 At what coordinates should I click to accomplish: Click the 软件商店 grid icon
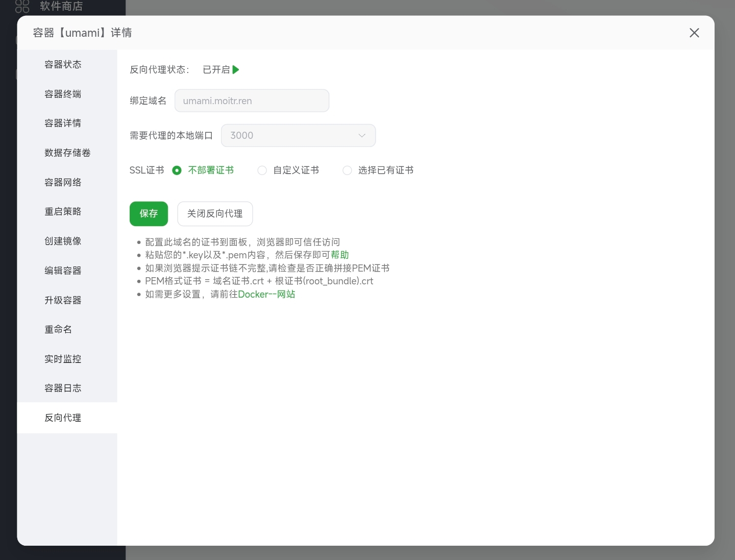(x=22, y=6)
